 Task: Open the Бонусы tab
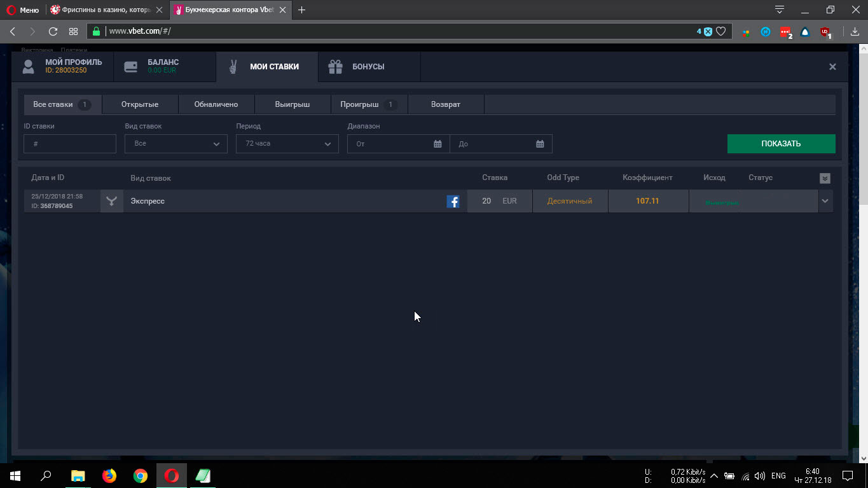(368, 67)
